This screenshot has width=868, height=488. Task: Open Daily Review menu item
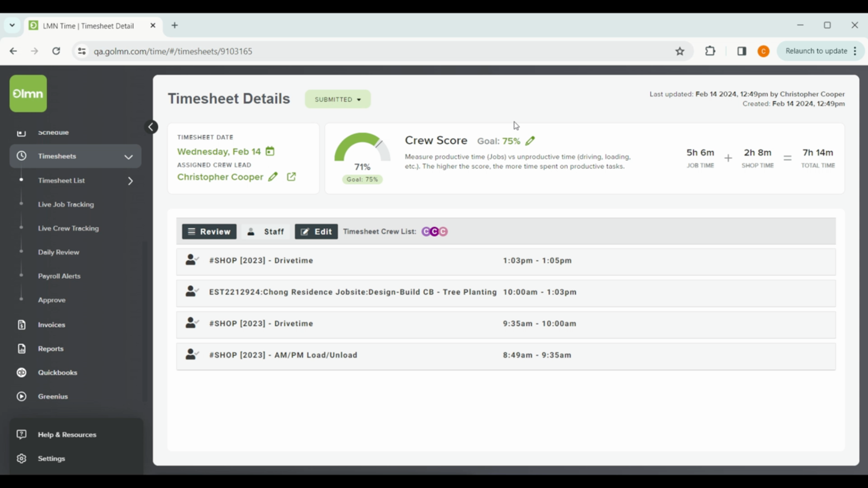click(59, 252)
